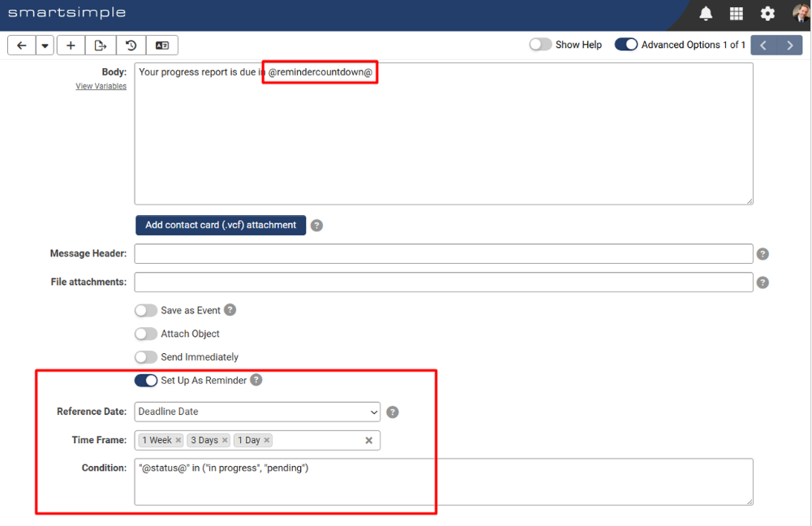Viewport: 812px width, 526px height.
Task: Open the apps grid menu
Action: [x=737, y=14]
